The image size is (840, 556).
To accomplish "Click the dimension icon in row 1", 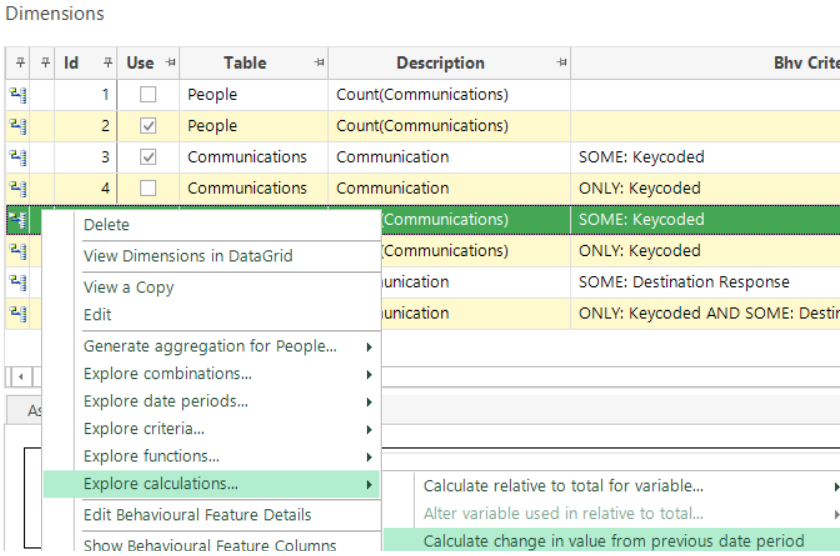I will (18, 95).
